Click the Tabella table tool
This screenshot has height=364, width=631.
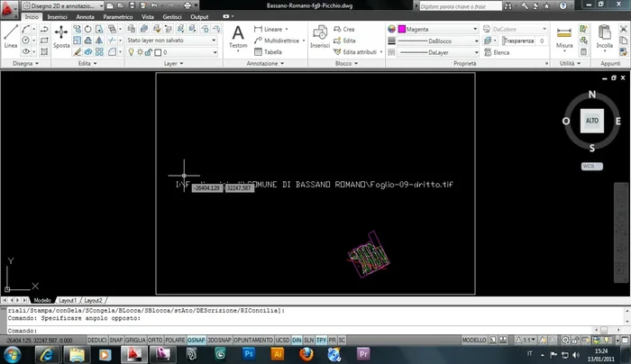[272, 52]
